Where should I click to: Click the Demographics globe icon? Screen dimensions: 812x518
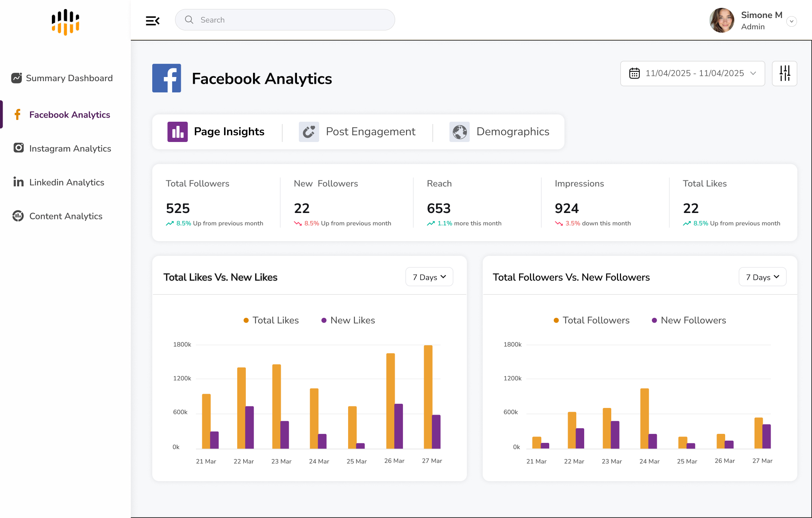click(x=459, y=131)
